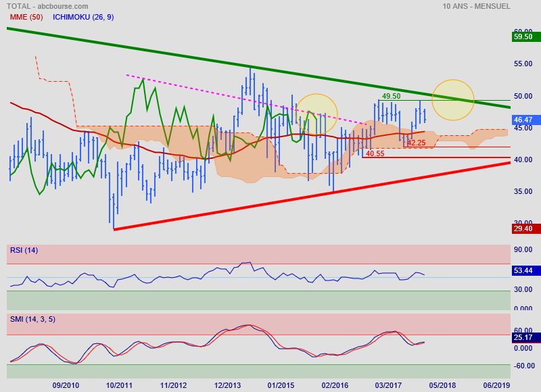Click the 12/2013 date on the time axis
This screenshot has height=392, width=541.
point(227,385)
